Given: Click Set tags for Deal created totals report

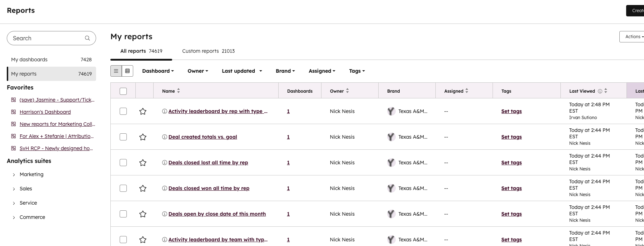Looking at the screenshot, I should tap(511, 137).
